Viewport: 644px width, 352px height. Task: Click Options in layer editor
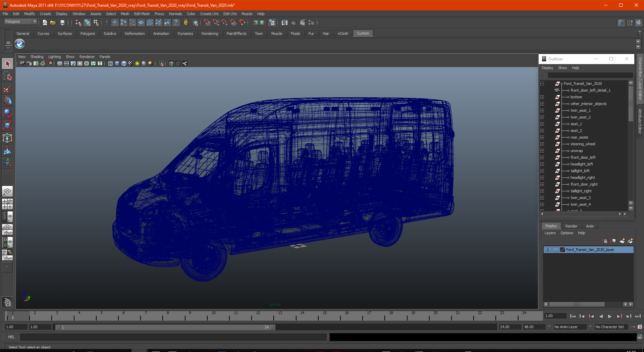click(x=567, y=233)
